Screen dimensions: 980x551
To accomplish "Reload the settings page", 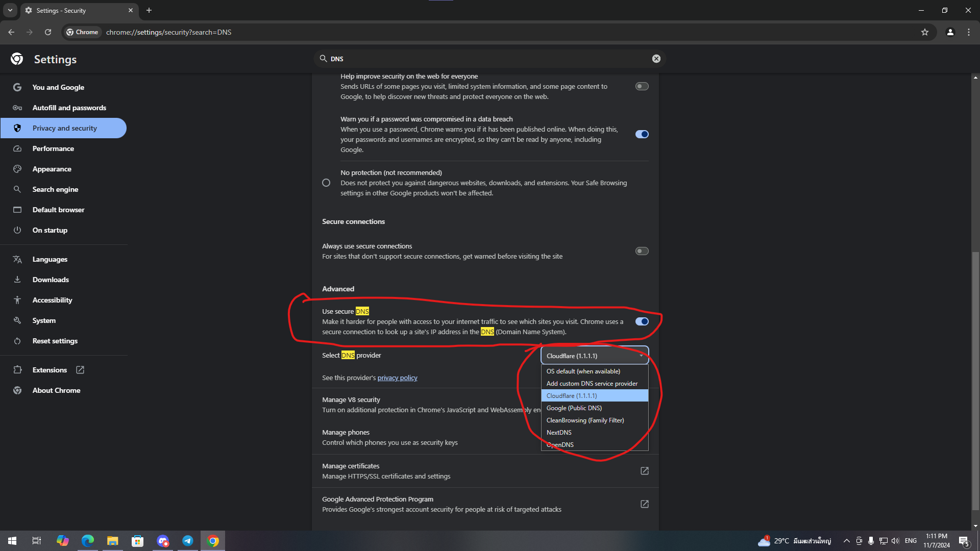I will click(x=48, y=32).
